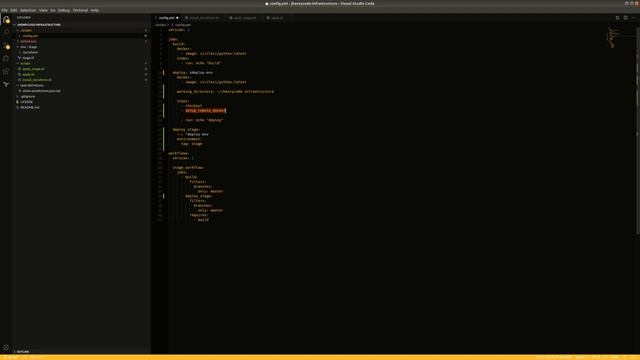The width and height of the screenshot is (640, 360).
Task: Open .gitignore in the Explorer
Action: (82, 96)
